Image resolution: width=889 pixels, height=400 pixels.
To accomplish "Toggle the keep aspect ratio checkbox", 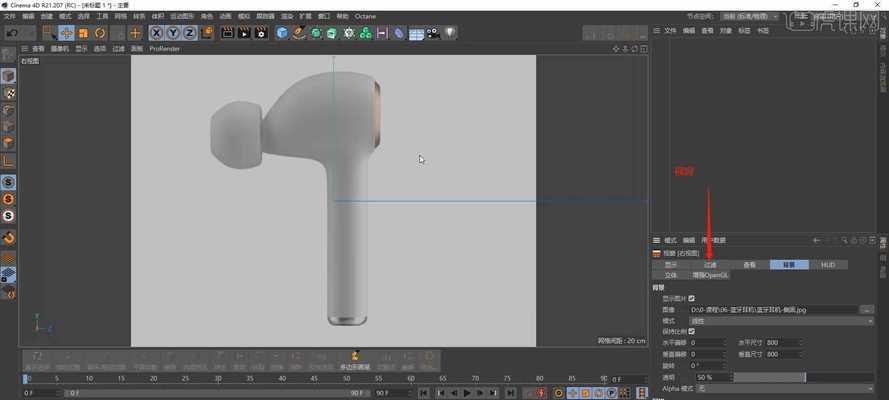I will point(691,331).
